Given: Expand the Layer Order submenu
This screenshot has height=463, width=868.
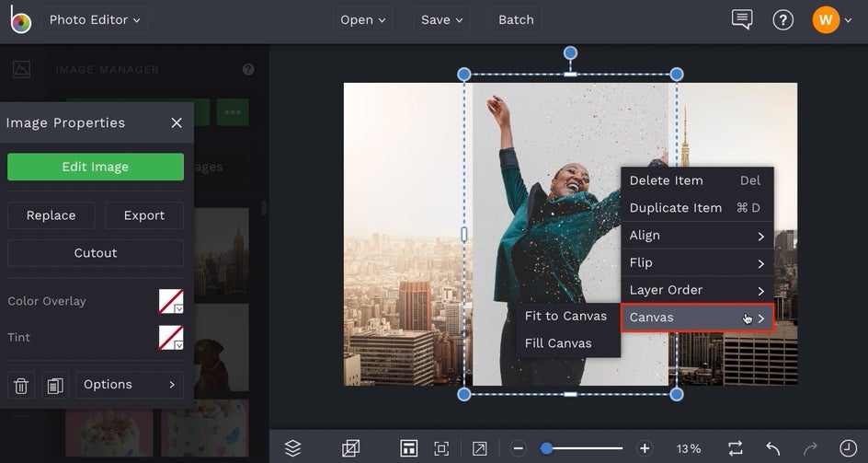Looking at the screenshot, I should 697,290.
